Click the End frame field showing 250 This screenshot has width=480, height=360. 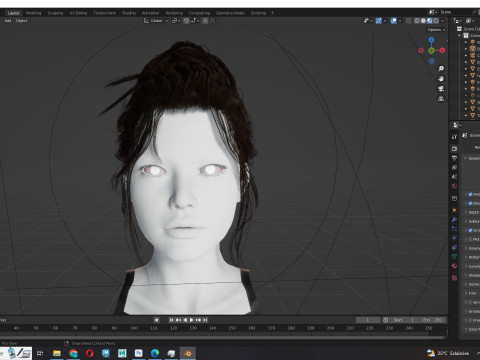pos(432,320)
